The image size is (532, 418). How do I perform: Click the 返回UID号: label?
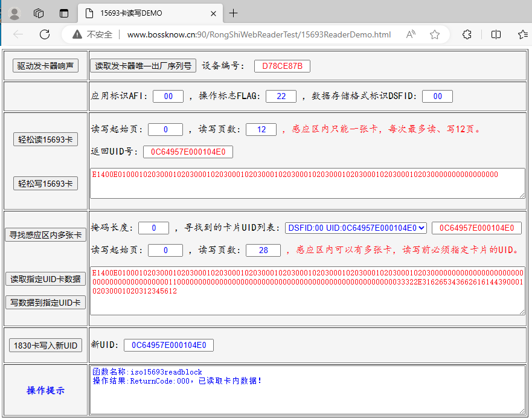(x=114, y=152)
